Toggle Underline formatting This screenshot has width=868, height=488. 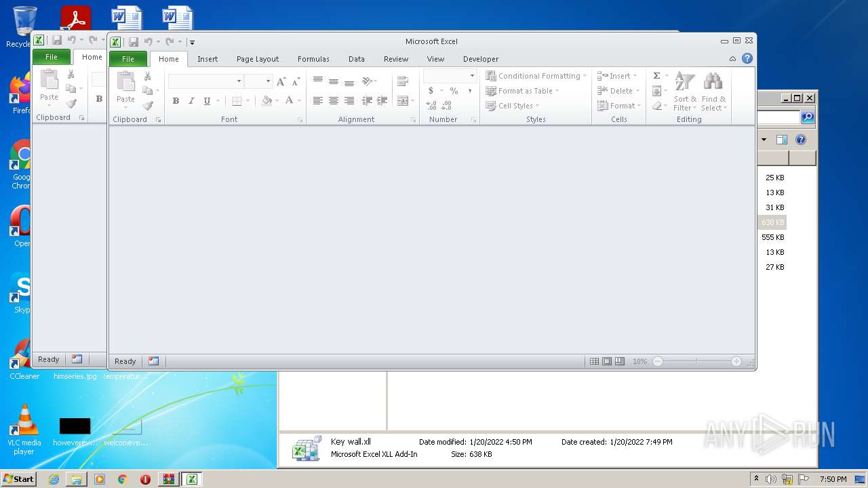[207, 101]
